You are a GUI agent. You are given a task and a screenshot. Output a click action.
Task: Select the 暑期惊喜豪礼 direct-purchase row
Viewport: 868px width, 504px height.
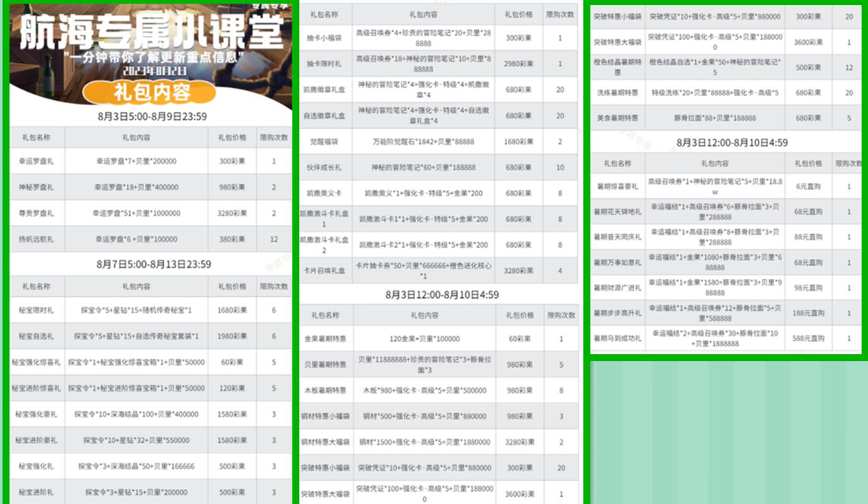point(616,185)
